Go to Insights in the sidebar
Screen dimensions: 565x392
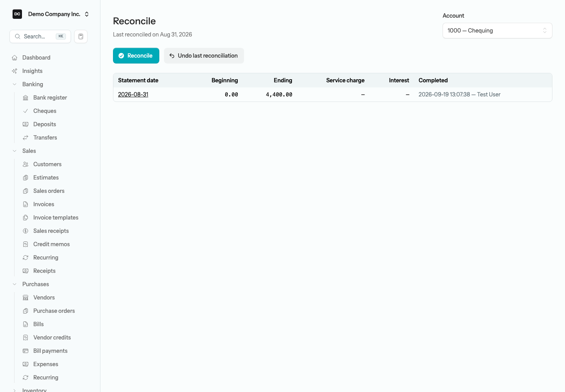[x=32, y=71]
